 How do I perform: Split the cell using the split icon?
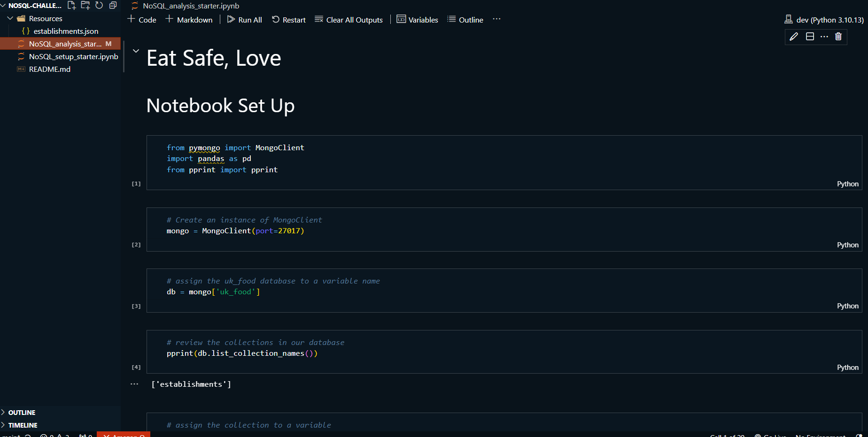coord(810,37)
